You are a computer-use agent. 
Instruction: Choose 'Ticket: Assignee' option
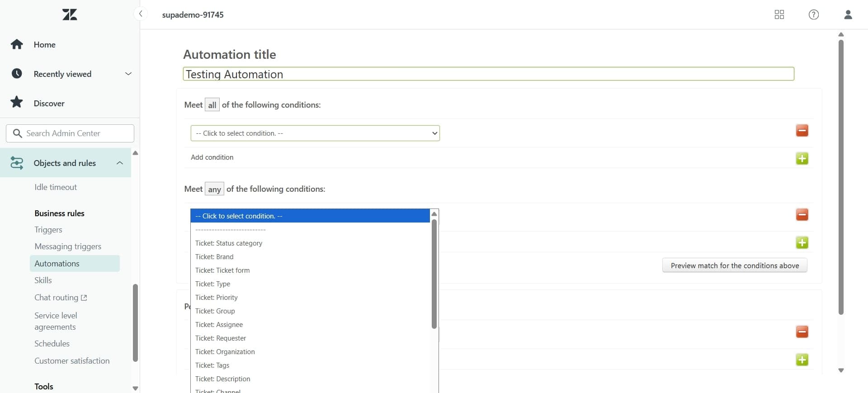click(219, 325)
